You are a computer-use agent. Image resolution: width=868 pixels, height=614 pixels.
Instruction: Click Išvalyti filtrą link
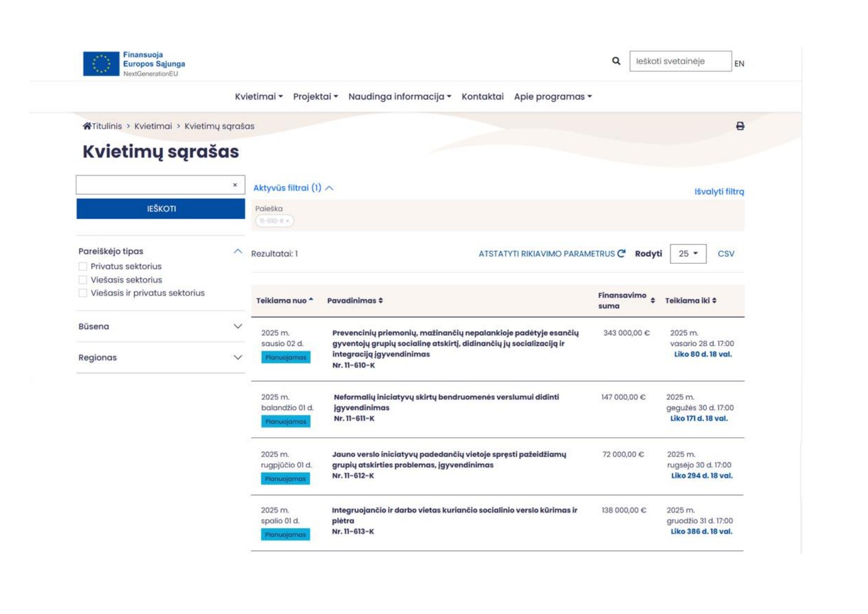[719, 191]
